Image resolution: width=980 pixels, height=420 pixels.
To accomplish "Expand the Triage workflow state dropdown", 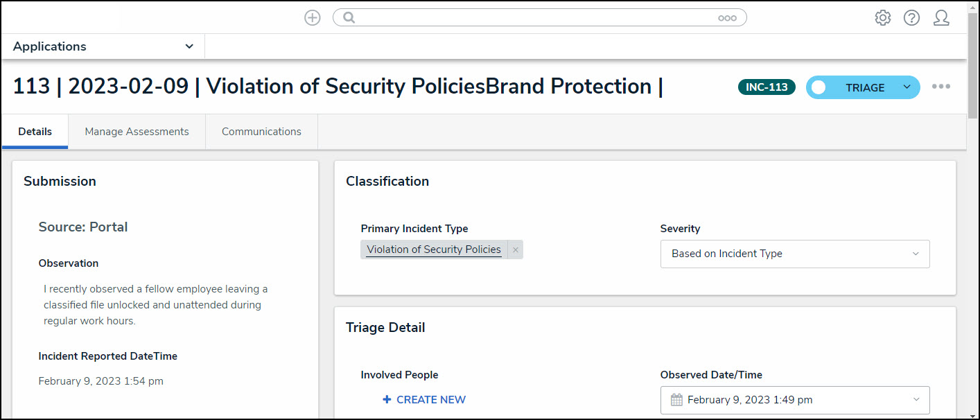I will pyautogui.click(x=907, y=87).
